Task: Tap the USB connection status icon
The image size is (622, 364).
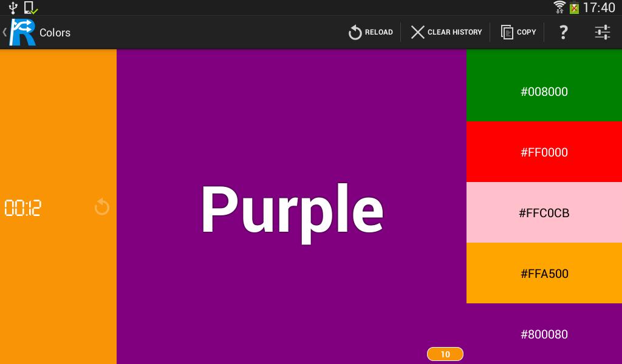Action: pos(13,7)
